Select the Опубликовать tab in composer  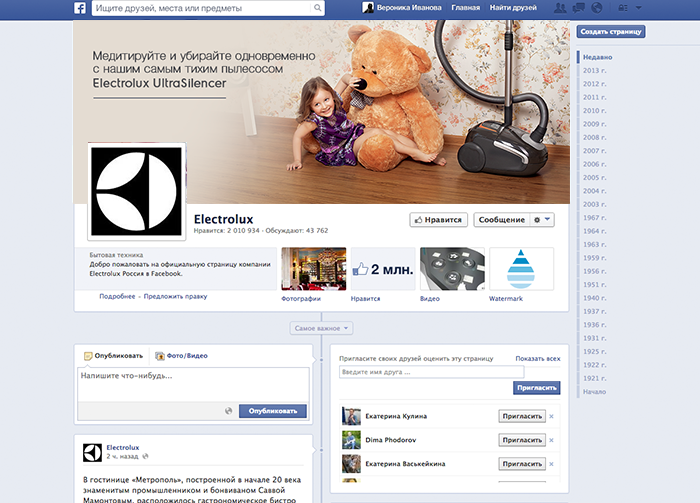[113, 356]
